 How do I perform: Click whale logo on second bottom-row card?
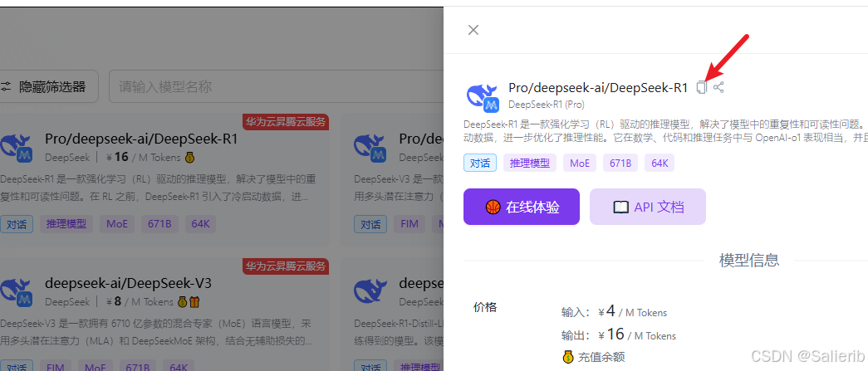click(x=371, y=289)
